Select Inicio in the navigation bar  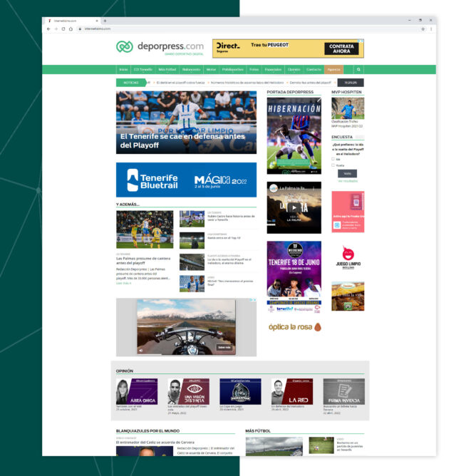point(123,70)
